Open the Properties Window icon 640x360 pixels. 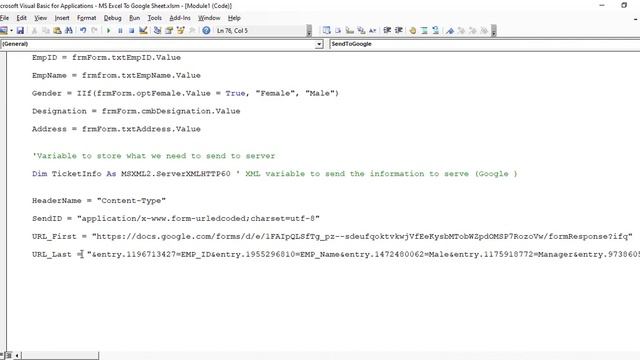tap(169, 31)
